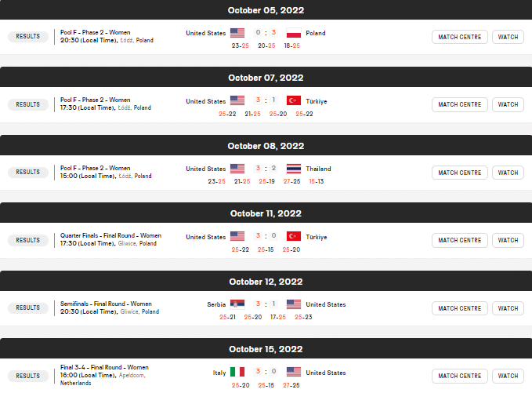Watch the October 07 Türkiye match
532x393 pixels.
(508, 104)
